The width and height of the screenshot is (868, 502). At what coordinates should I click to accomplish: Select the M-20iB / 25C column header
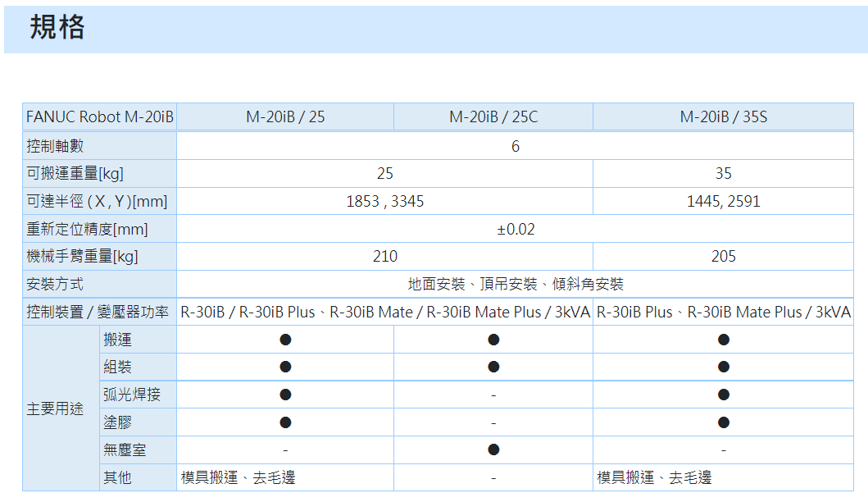coord(493,117)
